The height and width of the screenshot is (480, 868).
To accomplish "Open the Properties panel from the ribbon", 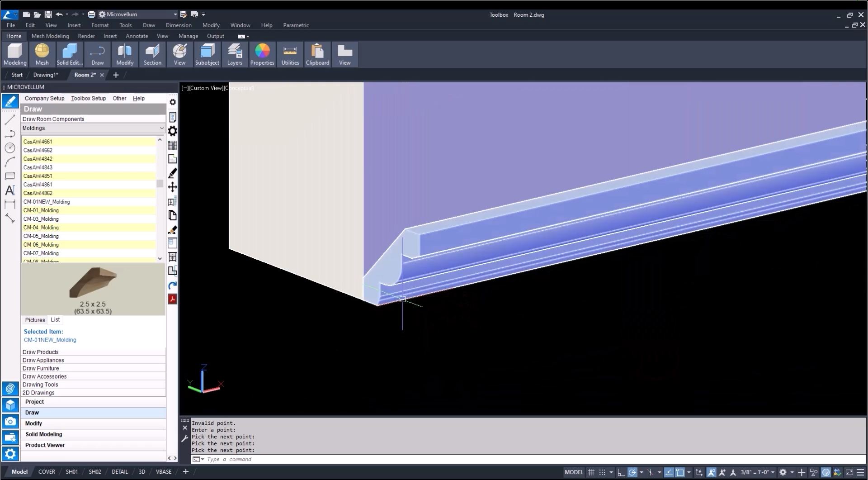I will tap(262, 53).
